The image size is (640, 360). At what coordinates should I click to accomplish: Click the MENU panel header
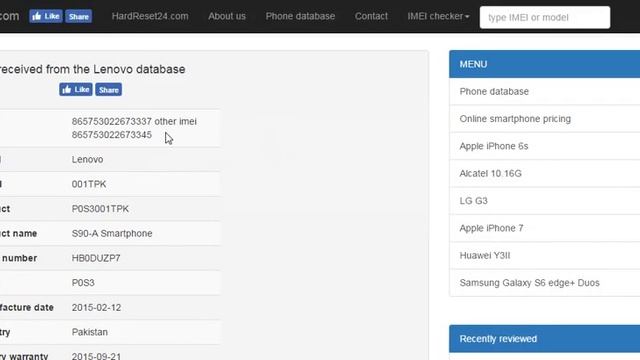click(544, 64)
